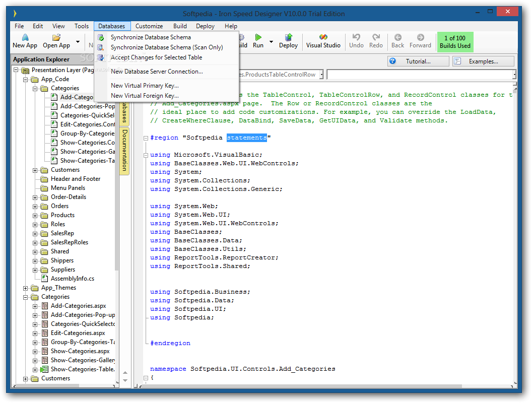Viewport: 532px width, 403px height.
Task: Click the Show-Categories-Table page icon
Action: point(44,369)
